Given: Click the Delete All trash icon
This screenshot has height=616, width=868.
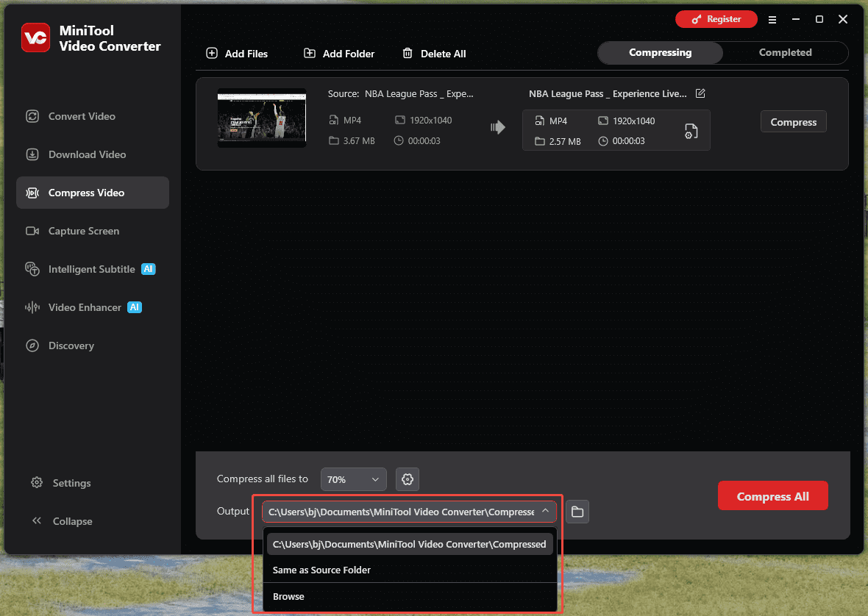Looking at the screenshot, I should coord(408,53).
